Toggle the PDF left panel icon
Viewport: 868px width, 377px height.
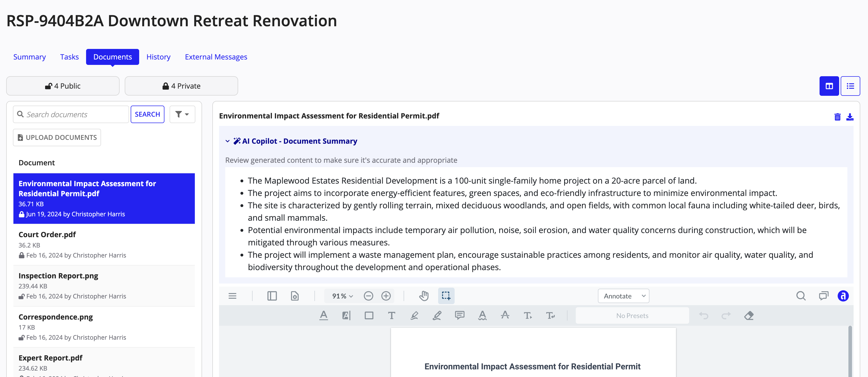(x=272, y=296)
